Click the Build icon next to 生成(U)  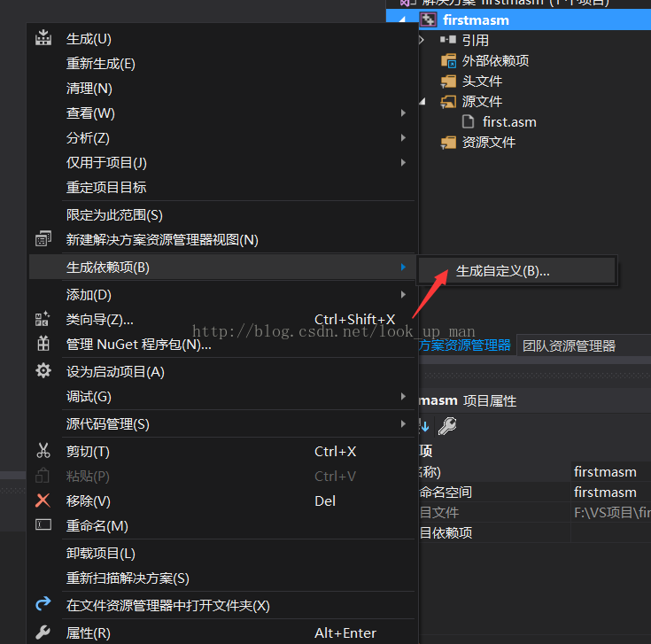pyautogui.click(x=43, y=38)
